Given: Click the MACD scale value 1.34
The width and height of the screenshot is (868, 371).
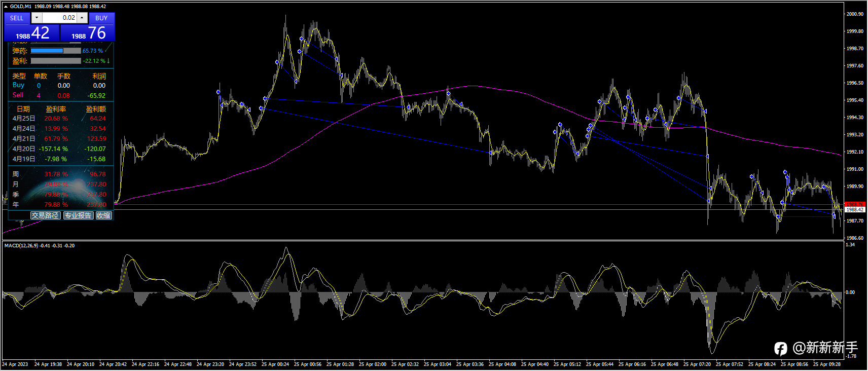Looking at the screenshot, I should point(850,245).
